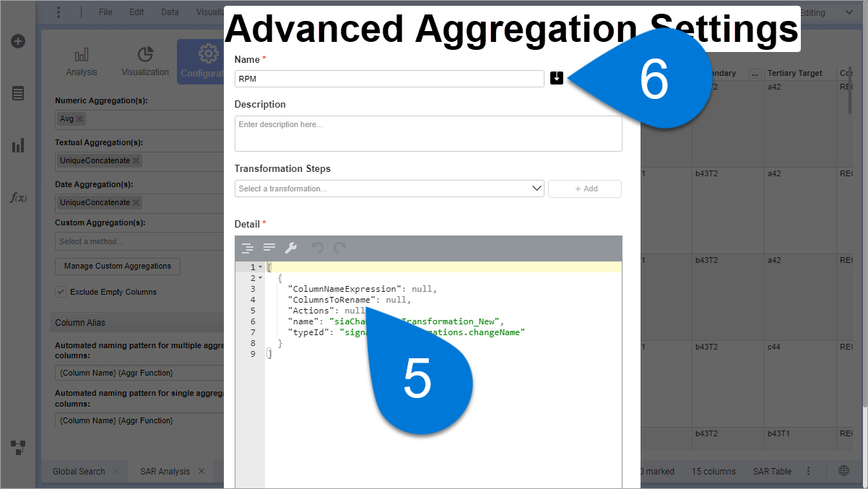Image resolution: width=868 pixels, height=489 pixels.
Task: Open the three-dot menu left of File
Action: [x=58, y=12]
